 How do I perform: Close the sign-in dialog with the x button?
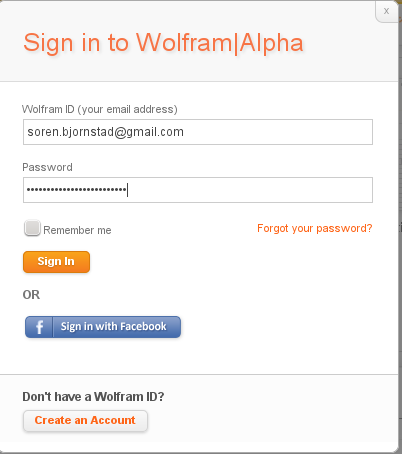(386, 12)
